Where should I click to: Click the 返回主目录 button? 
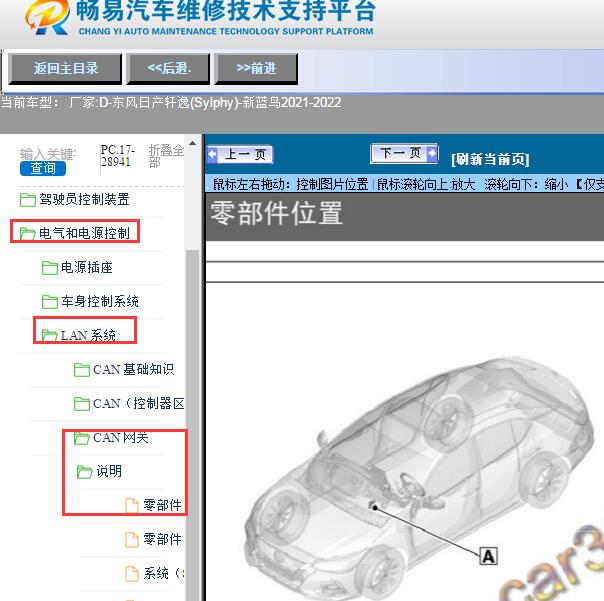click(65, 69)
